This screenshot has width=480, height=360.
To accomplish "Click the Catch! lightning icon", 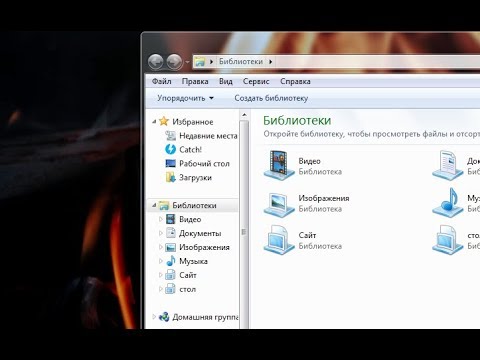I will click(x=170, y=149).
